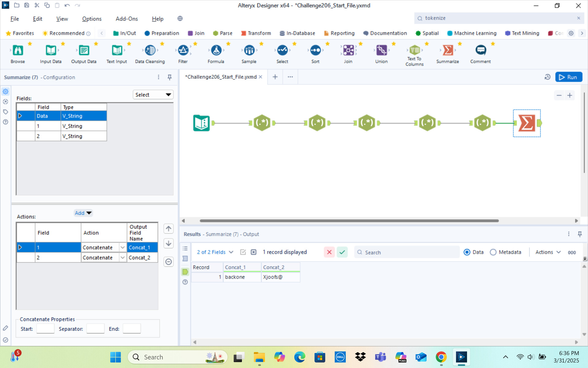The width and height of the screenshot is (588, 368).
Task: Open the File menu
Action: point(15,19)
